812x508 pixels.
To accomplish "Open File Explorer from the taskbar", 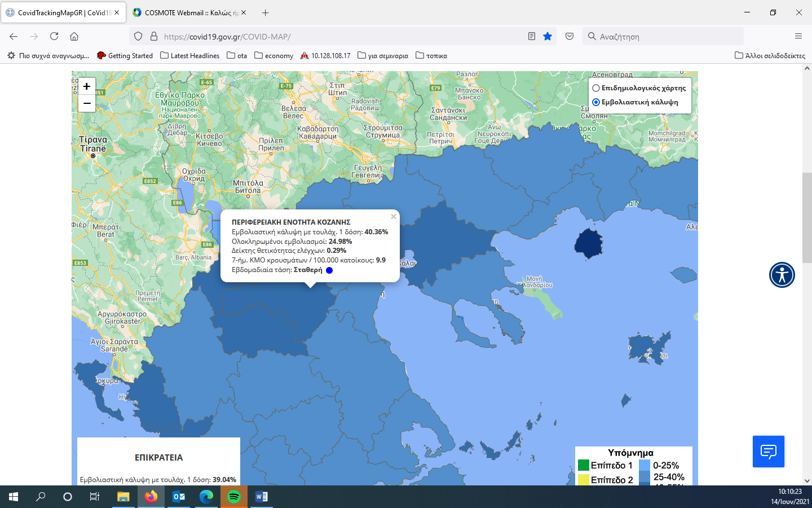I will [x=123, y=497].
